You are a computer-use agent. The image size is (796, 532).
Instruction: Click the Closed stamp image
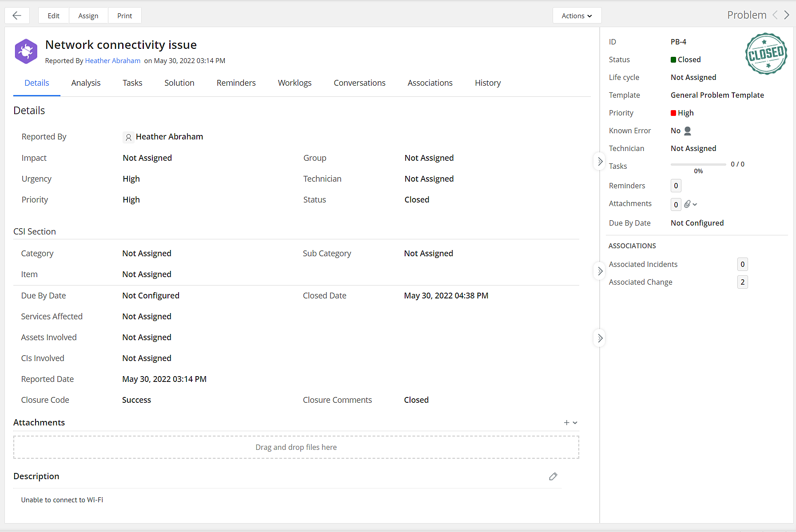click(766, 54)
